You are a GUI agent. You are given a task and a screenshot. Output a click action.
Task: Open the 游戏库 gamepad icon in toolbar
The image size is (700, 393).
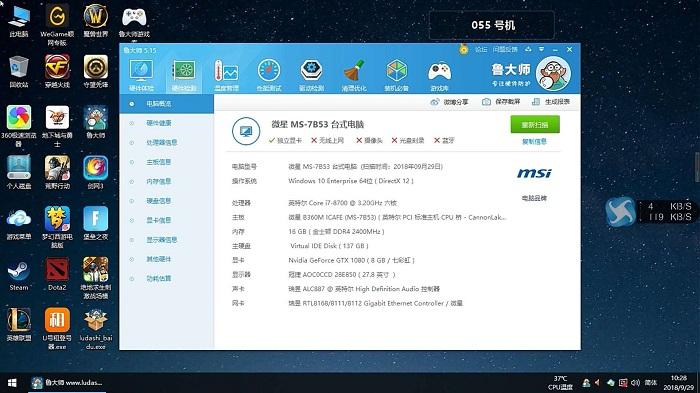[439, 75]
